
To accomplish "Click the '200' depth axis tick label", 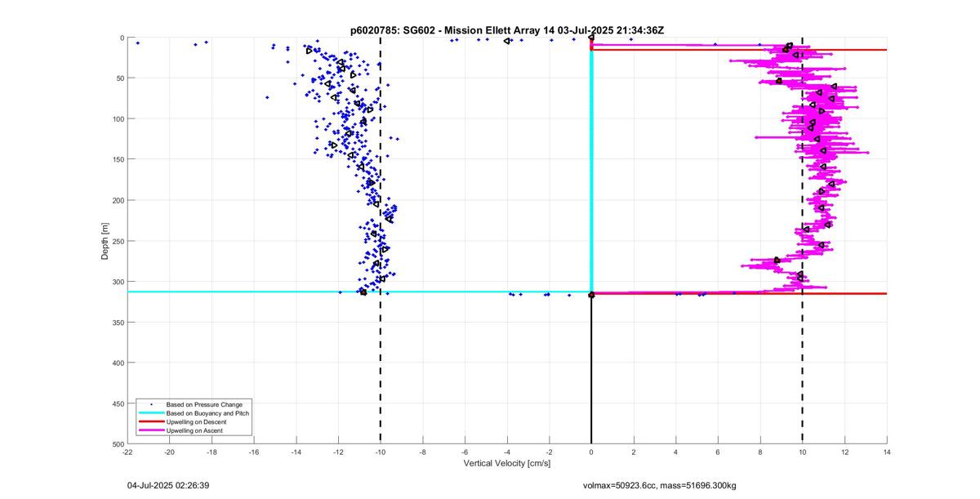I will (x=118, y=200).
